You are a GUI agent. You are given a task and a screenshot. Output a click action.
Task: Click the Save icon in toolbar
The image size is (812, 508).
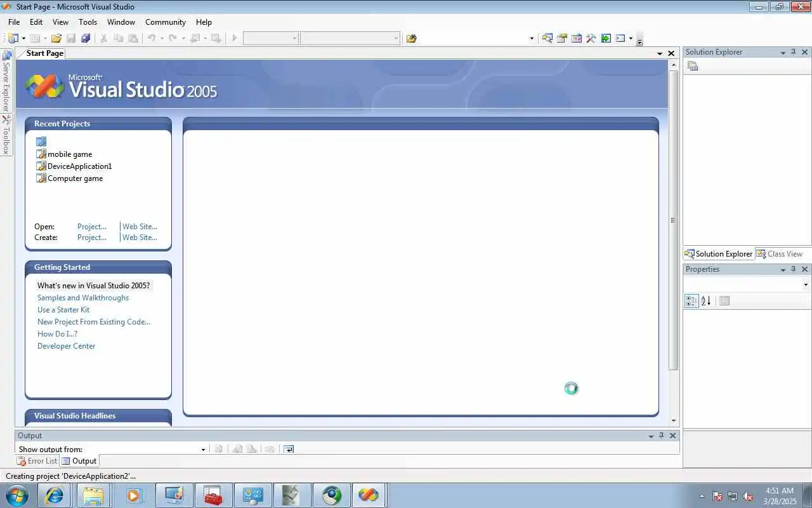(71, 38)
